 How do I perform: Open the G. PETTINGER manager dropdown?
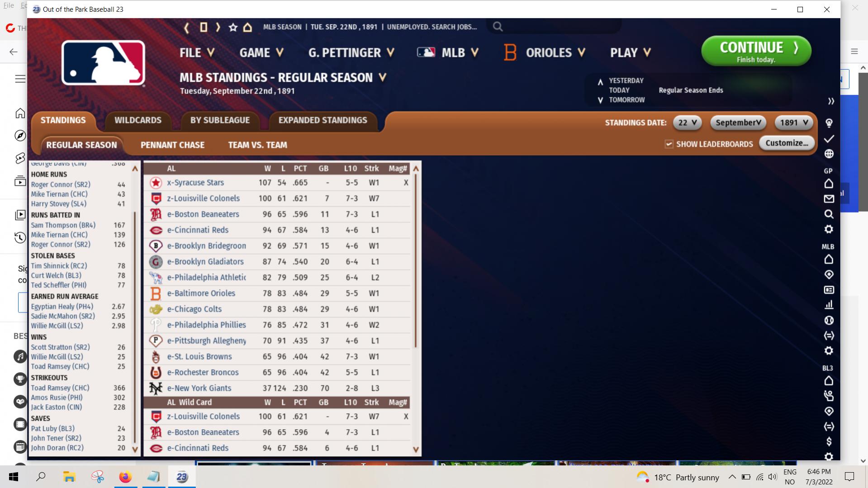(x=351, y=53)
